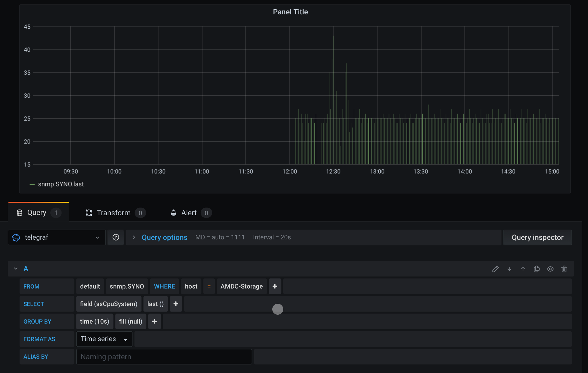The height and width of the screenshot is (373, 588).
Task: Click the green legend color line
Action: (x=32, y=184)
